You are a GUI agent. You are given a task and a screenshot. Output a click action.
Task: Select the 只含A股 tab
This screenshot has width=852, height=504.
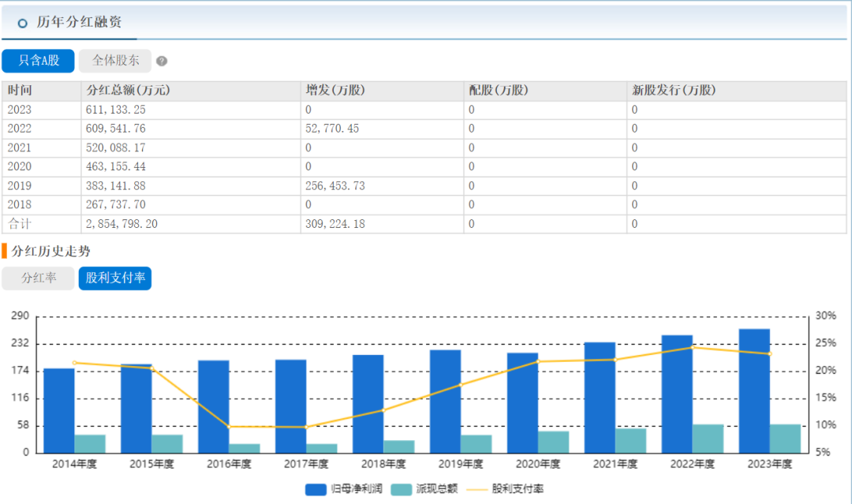click(x=38, y=61)
